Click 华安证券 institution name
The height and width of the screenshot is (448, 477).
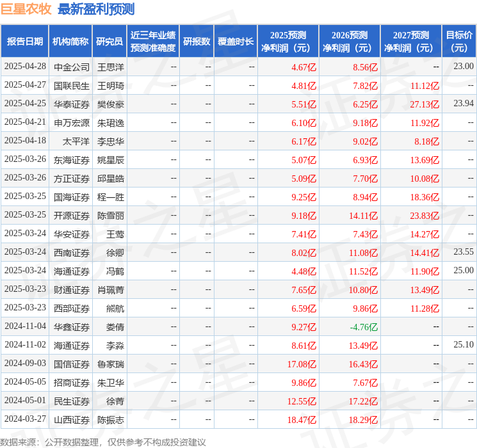(x=72, y=234)
